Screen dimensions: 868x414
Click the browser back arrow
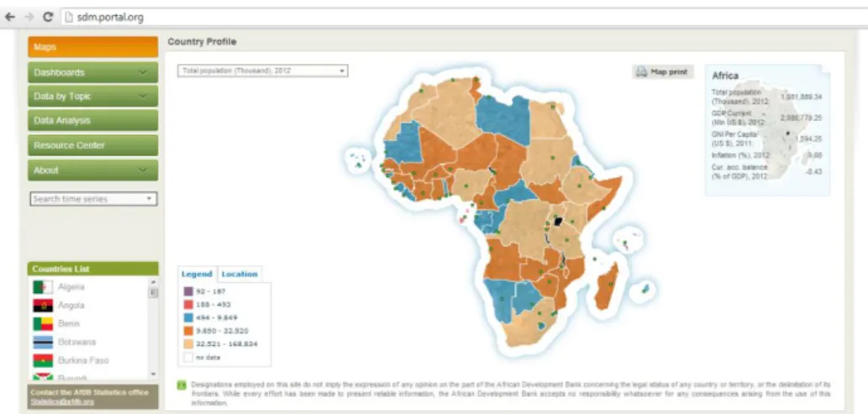(x=9, y=17)
